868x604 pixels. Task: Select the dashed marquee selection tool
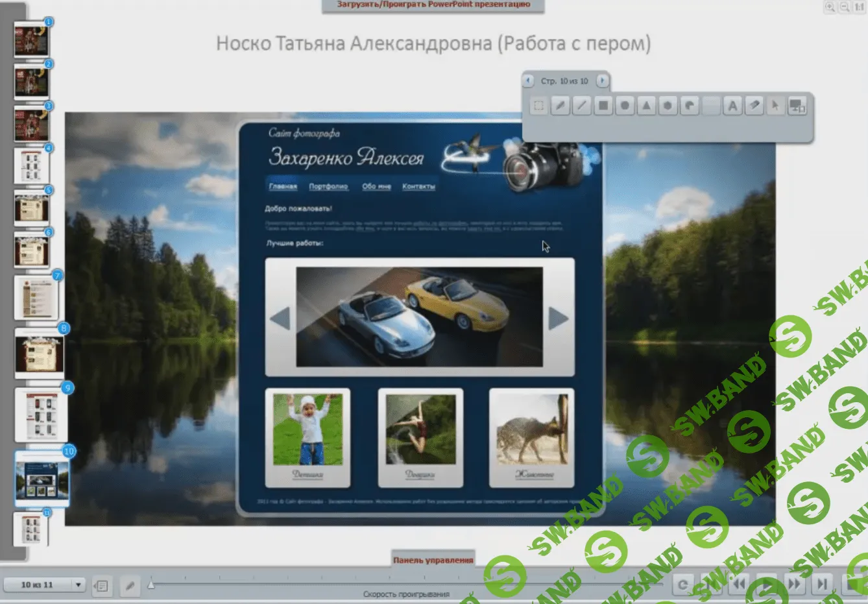[x=538, y=106]
